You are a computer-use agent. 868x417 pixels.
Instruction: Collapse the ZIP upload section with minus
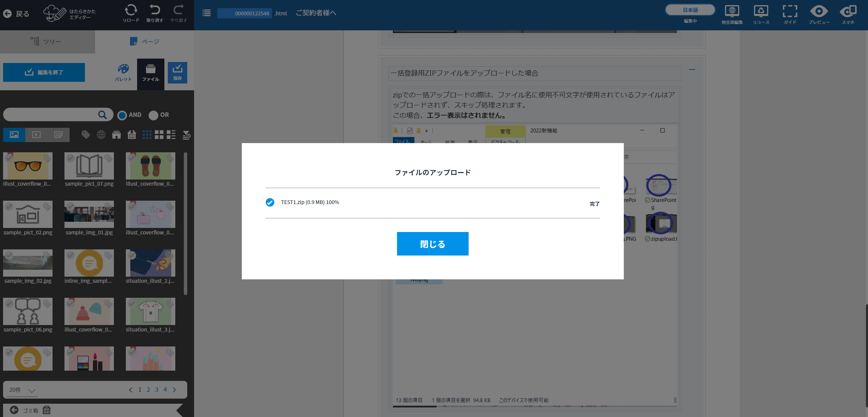click(692, 70)
